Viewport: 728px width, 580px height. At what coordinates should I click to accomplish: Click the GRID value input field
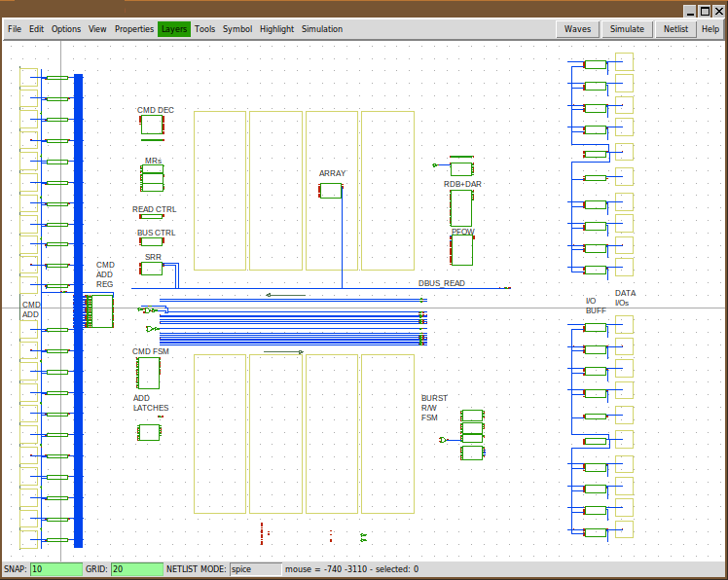click(136, 569)
